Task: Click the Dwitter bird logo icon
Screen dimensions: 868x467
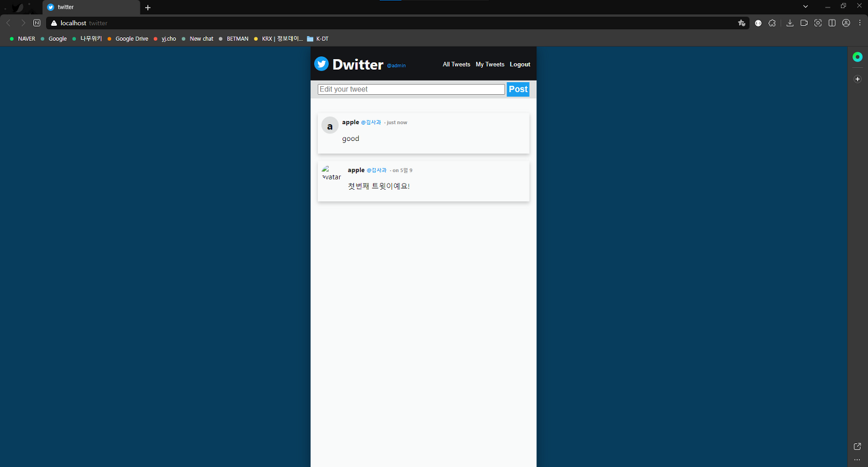Action: pyautogui.click(x=321, y=64)
